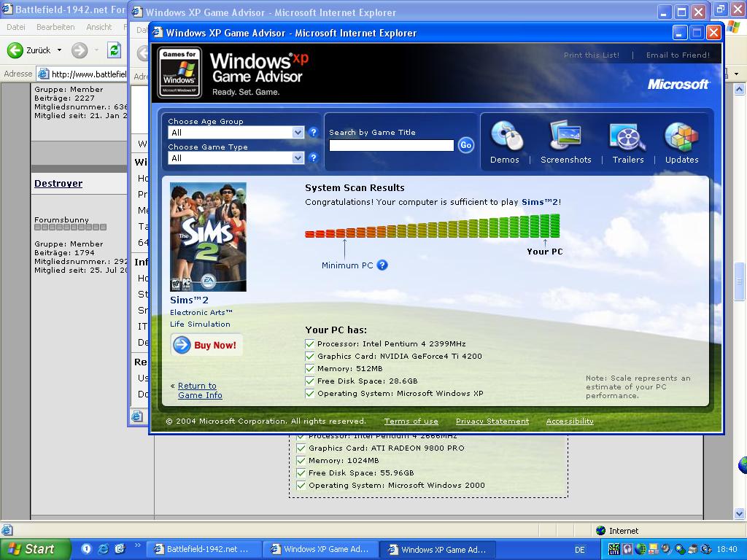Open dropdown arrow next to Zurück button
Image resolution: width=747 pixels, height=560 pixels.
click(x=59, y=50)
